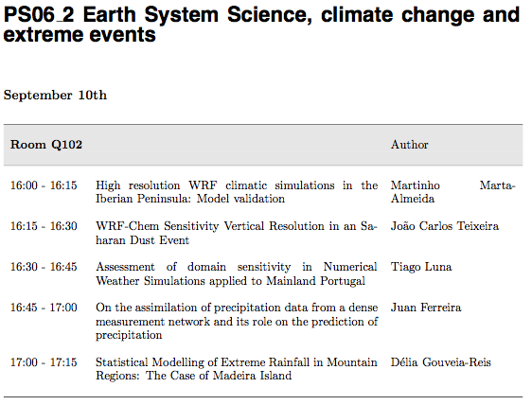Click author Délia Gouveia-Reis
532x405 pixels.
[441, 362]
